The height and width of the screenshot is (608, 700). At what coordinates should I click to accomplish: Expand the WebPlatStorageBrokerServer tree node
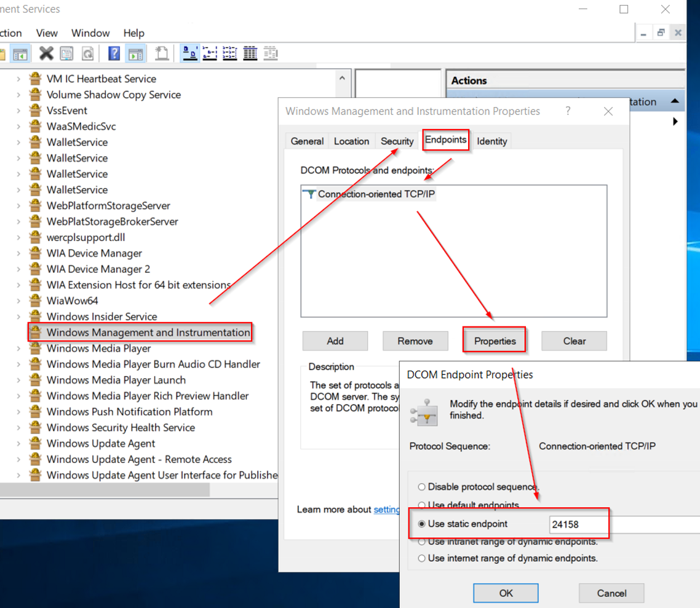pyautogui.click(x=18, y=221)
